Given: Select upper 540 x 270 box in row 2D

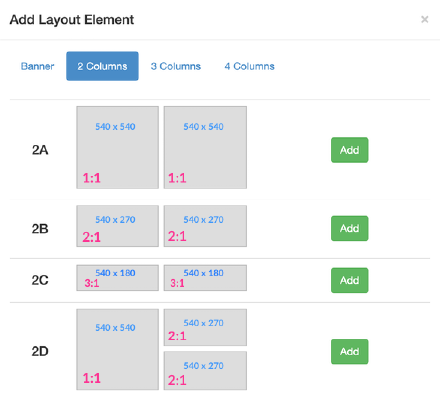Looking at the screenshot, I should point(205,327).
